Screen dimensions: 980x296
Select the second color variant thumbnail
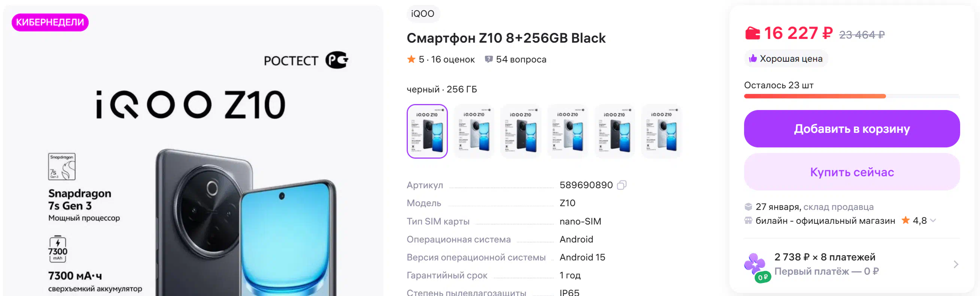pos(474,131)
